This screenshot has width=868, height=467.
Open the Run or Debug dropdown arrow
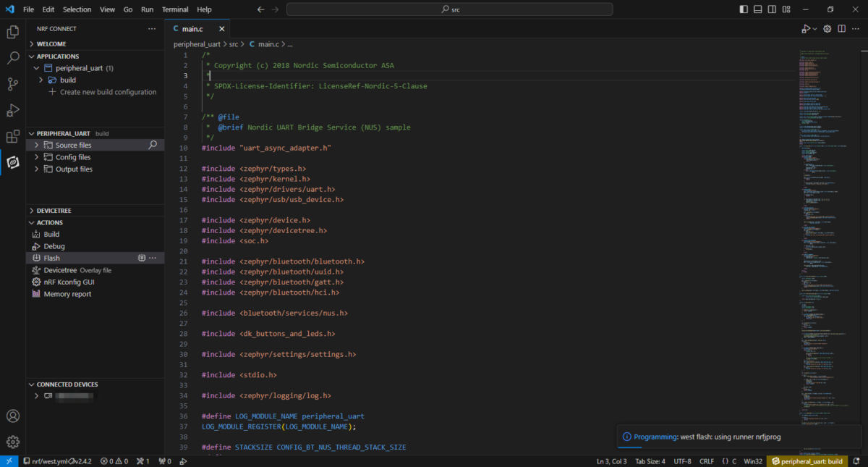point(815,29)
